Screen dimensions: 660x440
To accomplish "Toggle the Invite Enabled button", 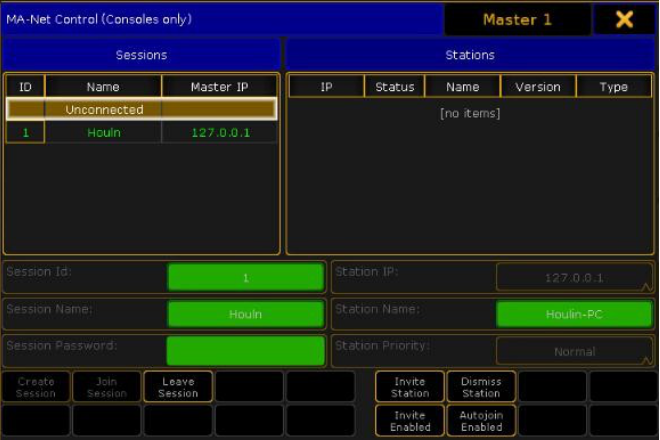I will (410, 421).
